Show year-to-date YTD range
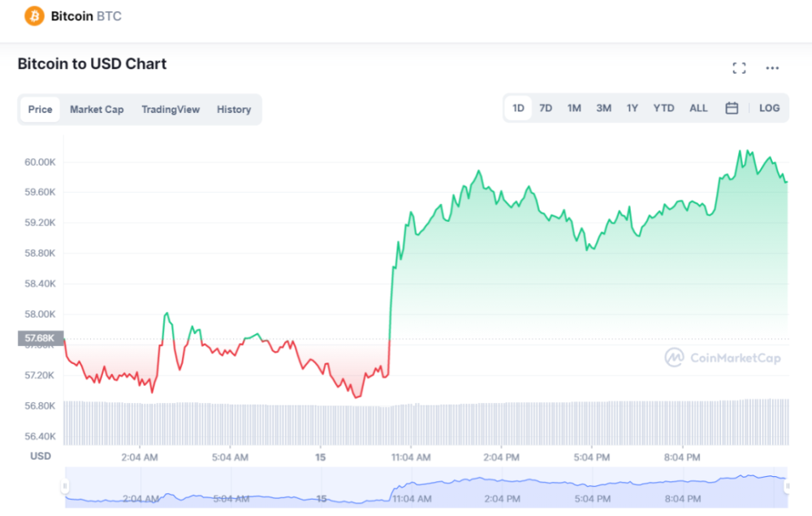The image size is (812, 516). click(663, 108)
